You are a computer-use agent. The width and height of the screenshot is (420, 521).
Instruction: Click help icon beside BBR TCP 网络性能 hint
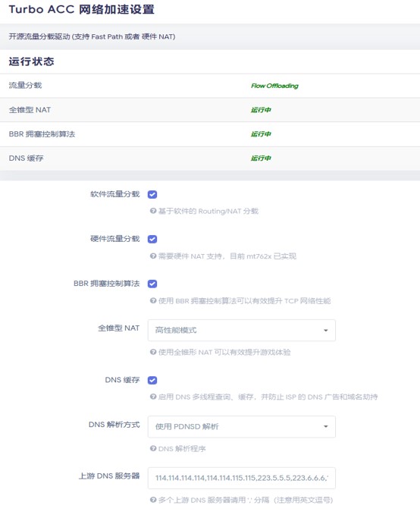click(x=153, y=301)
